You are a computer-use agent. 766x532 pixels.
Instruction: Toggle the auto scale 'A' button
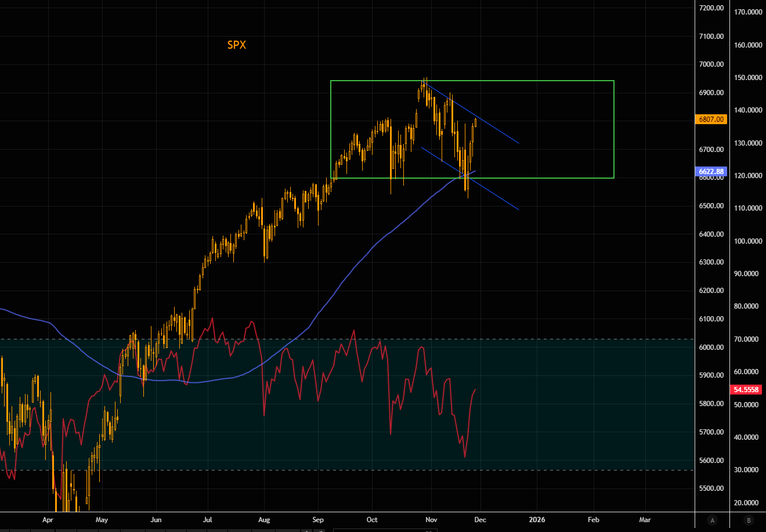[712, 520]
